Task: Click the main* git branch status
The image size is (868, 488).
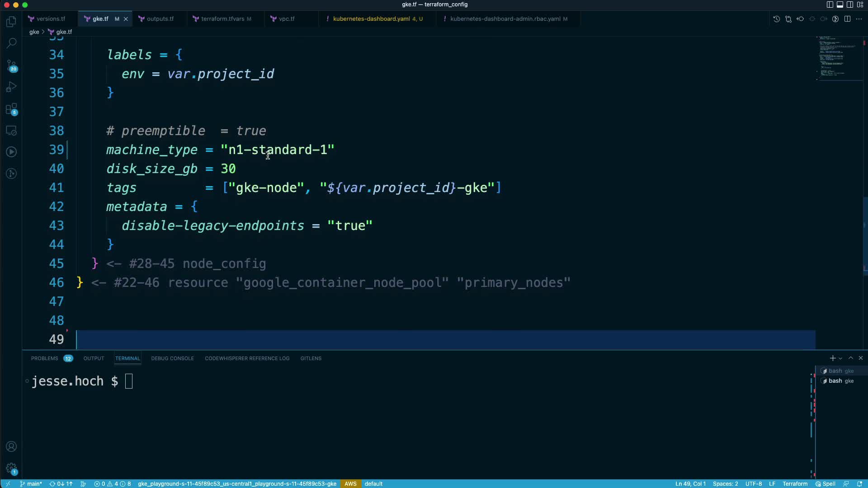Action: point(31,483)
